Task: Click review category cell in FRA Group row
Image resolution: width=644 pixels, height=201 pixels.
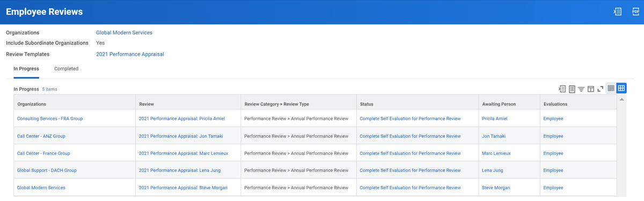Action: [298, 118]
